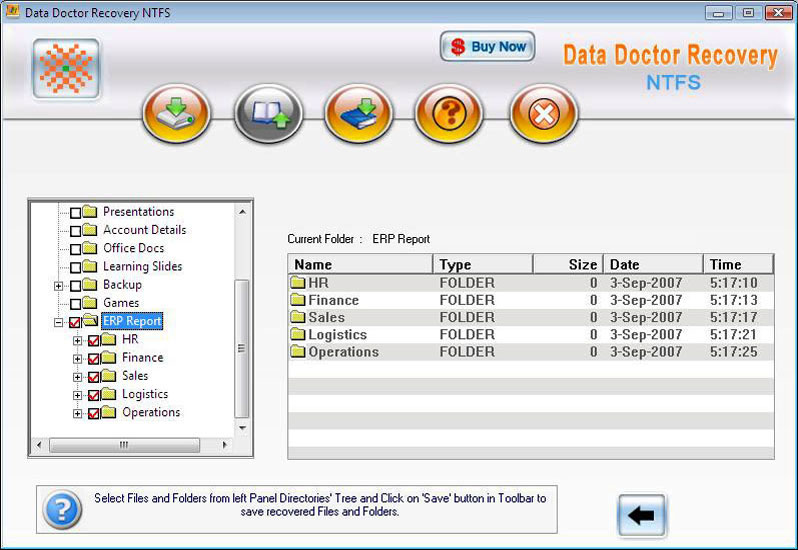Click the 5:17:25 time cell

click(733, 352)
